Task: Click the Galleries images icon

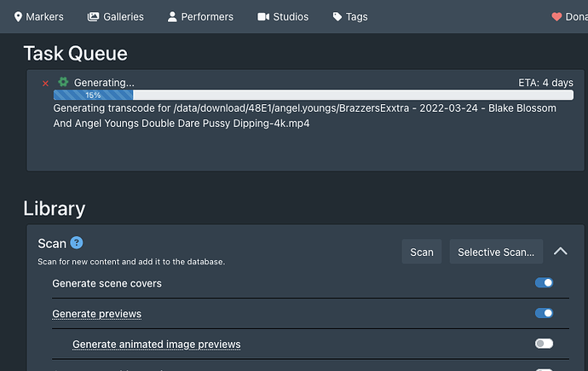Action: [94, 16]
